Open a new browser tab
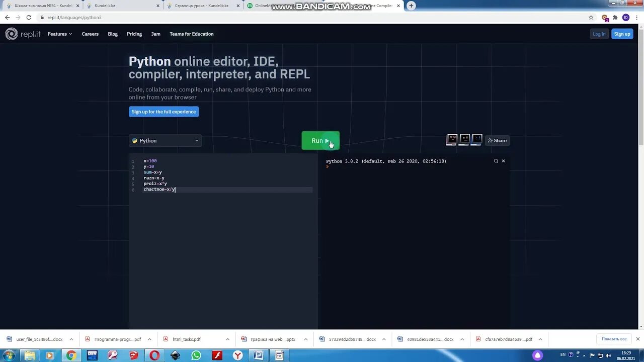The image size is (644, 362). 411,6
